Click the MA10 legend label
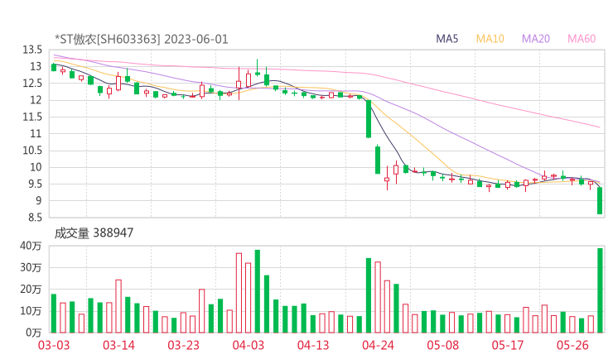Screen dimensions: 613x364 tap(490, 39)
